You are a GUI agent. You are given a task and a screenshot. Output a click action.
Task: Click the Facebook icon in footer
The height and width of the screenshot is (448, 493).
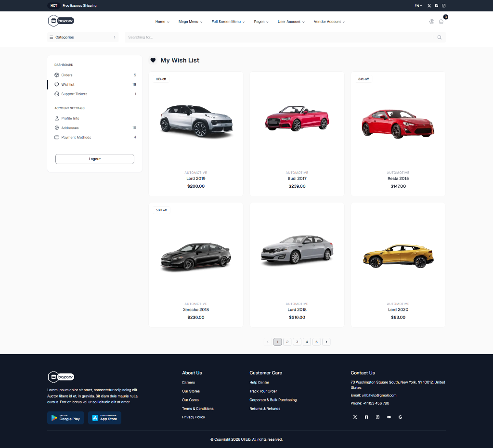tap(366, 417)
